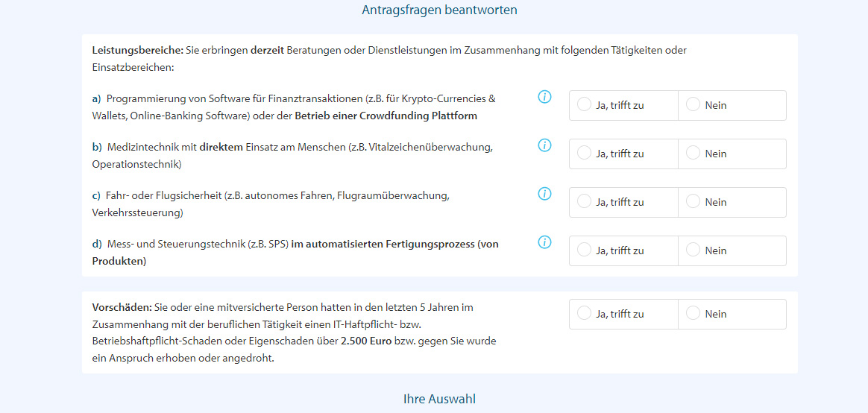
Task: Click bold text 'Betrieb einer Crowdfunding Plattform'
Action: [x=386, y=116]
